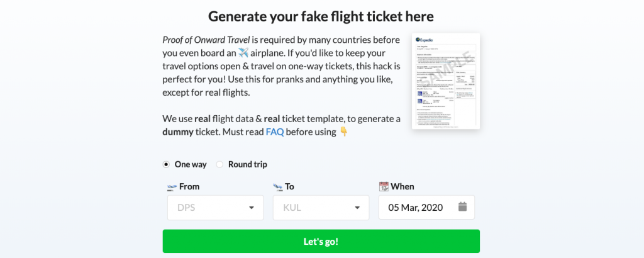
Task: Select the Round trip radio button
Action: [219, 164]
